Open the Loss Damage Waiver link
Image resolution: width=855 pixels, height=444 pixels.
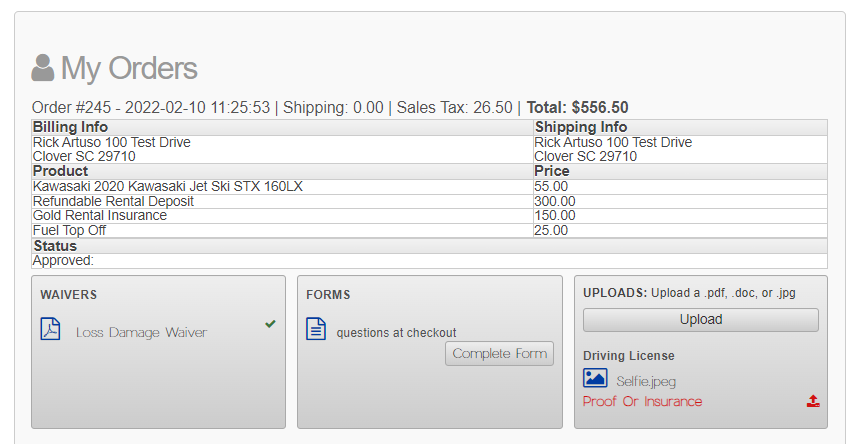[x=141, y=332]
